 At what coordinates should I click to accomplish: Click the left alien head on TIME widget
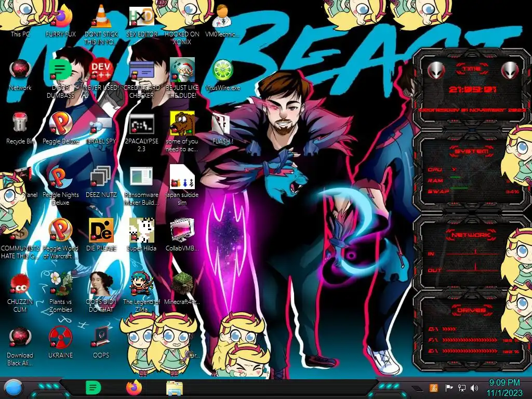pos(436,71)
